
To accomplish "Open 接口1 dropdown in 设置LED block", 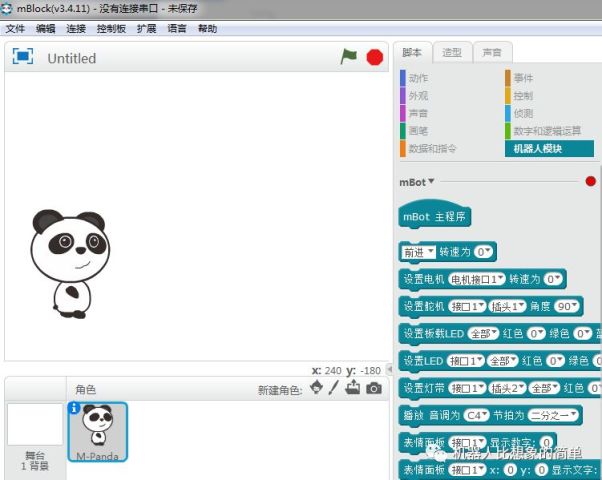I will [x=465, y=361].
